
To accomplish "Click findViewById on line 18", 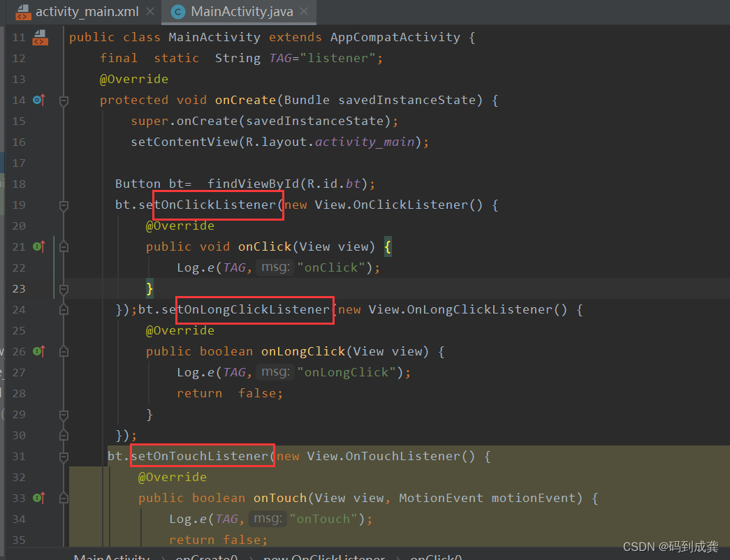I will click(254, 184).
